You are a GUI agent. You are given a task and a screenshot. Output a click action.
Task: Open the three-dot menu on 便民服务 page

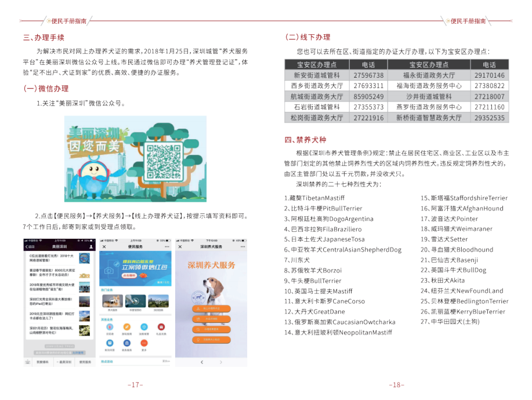(167, 246)
